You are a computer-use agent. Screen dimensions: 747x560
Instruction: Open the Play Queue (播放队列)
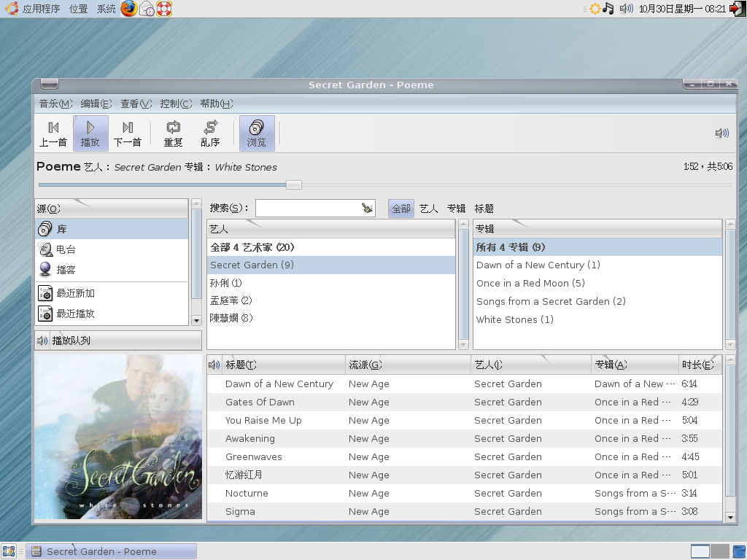tap(118, 341)
